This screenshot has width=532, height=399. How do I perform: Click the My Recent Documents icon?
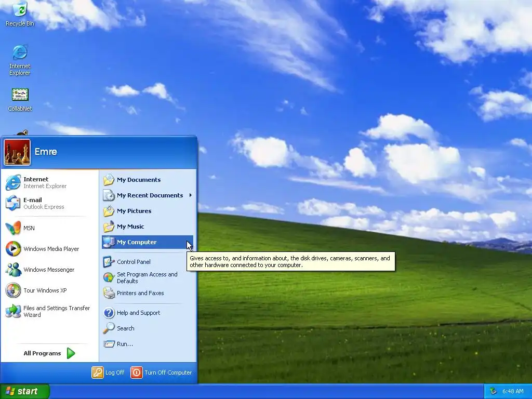point(109,195)
